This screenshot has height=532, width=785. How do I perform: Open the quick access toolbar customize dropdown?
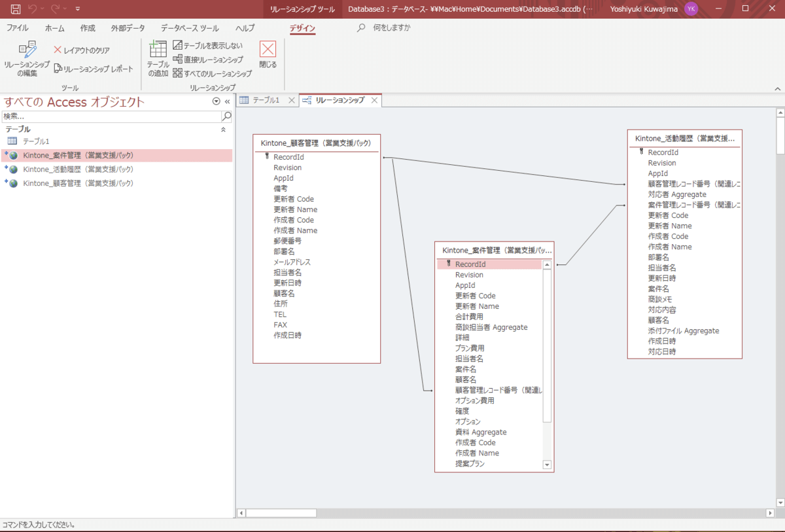tap(78, 9)
